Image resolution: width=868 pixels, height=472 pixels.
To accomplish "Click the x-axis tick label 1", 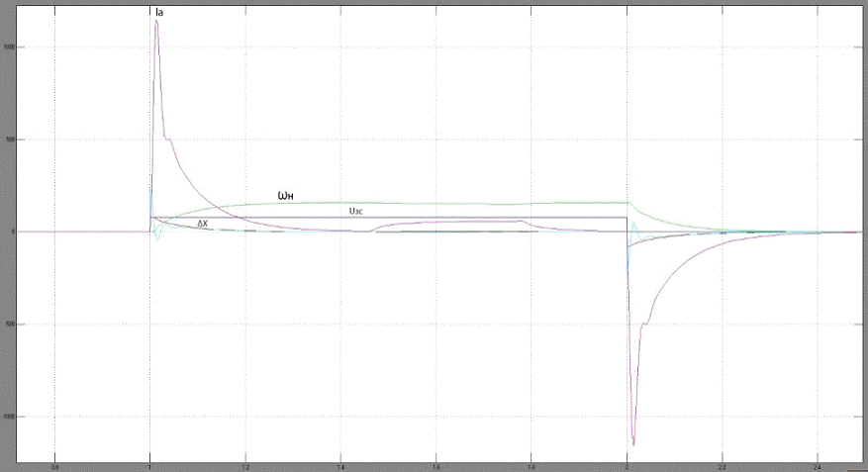I will click(x=149, y=465).
